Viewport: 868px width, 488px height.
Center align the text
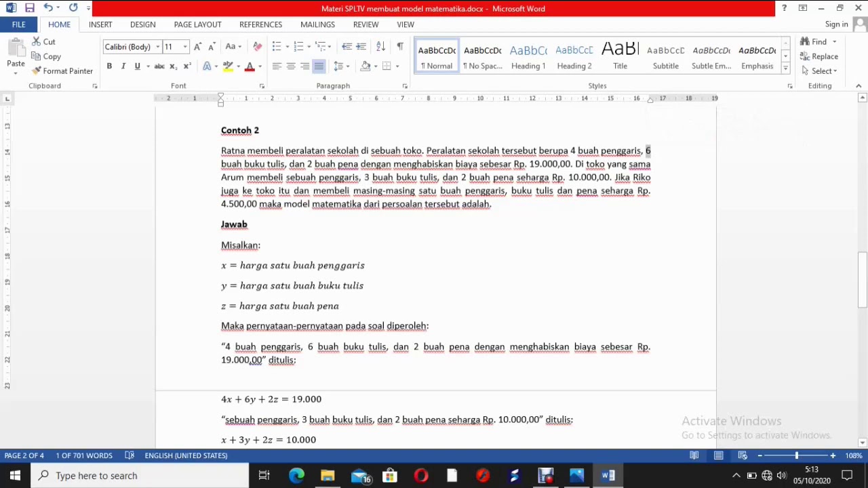tap(291, 66)
